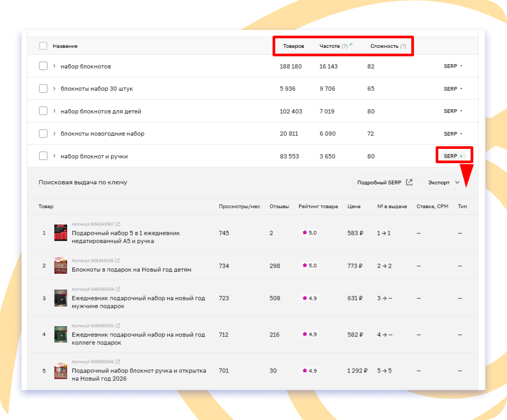Open SERP for 'набор блокнотов для детей'
507x420 pixels.
pos(453,111)
